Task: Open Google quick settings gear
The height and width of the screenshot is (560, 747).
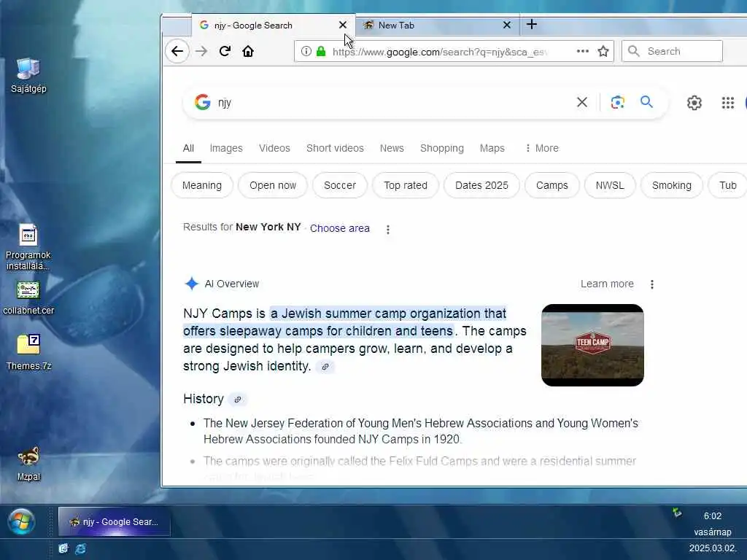Action: 694,102
